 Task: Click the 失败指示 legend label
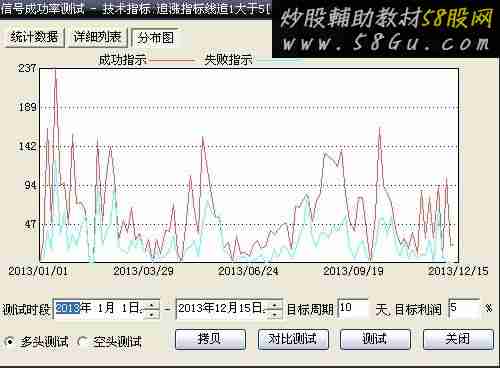point(228,60)
